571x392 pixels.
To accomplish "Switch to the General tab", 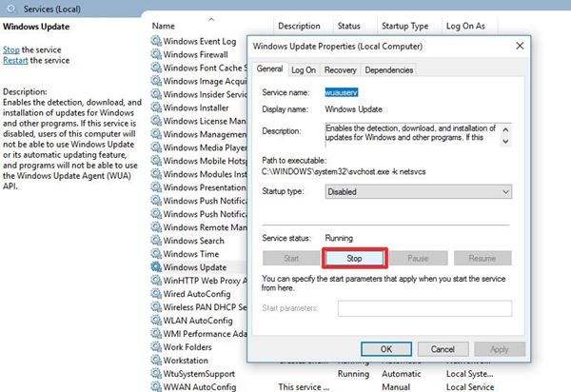I will [269, 69].
